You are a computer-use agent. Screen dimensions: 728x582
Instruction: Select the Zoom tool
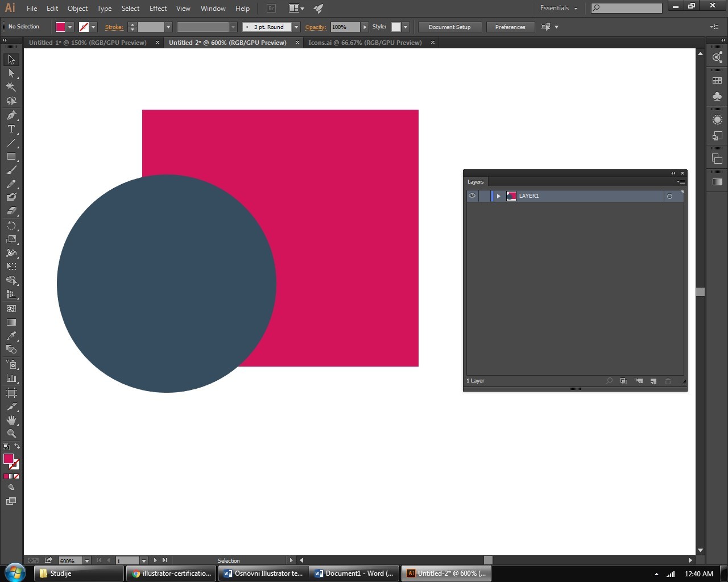(11, 434)
